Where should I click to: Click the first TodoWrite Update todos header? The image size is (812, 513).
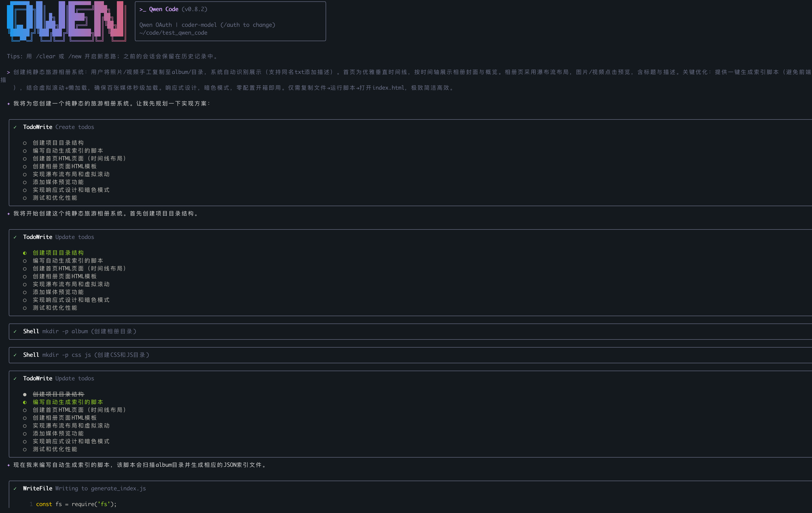pos(58,237)
